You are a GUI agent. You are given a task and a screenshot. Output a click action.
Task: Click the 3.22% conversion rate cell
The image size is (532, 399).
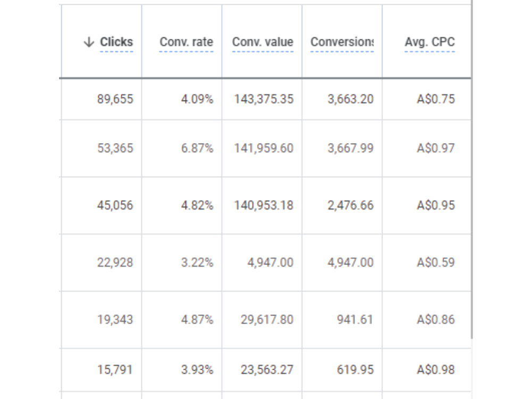click(182, 262)
